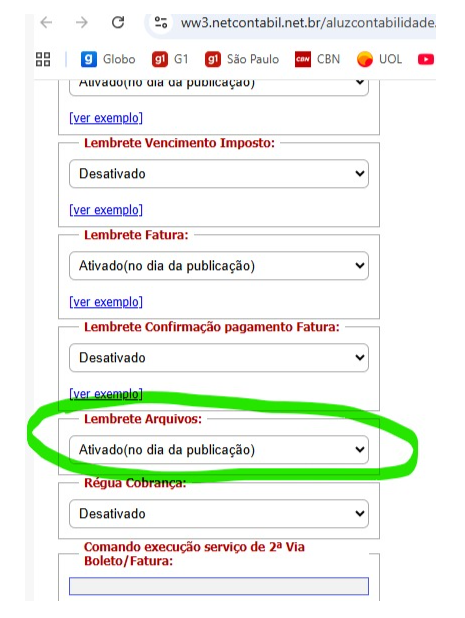Click the browser back arrow

pos(46,22)
